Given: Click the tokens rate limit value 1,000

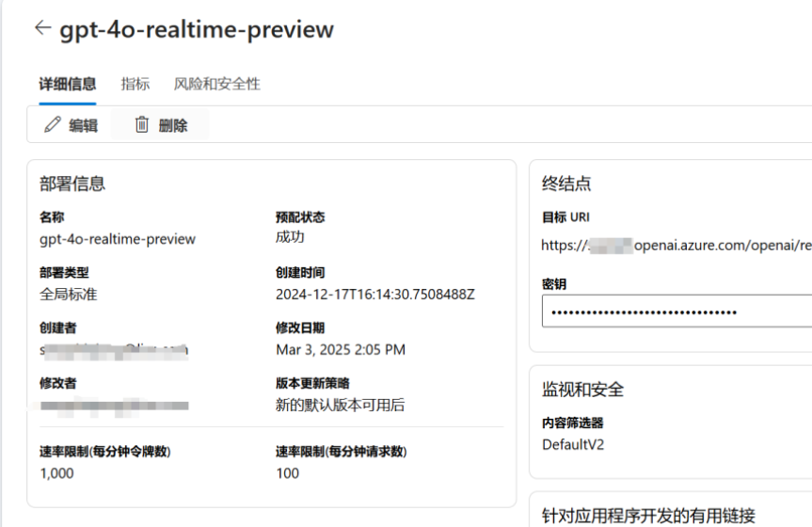Looking at the screenshot, I should tap(56, 473).
